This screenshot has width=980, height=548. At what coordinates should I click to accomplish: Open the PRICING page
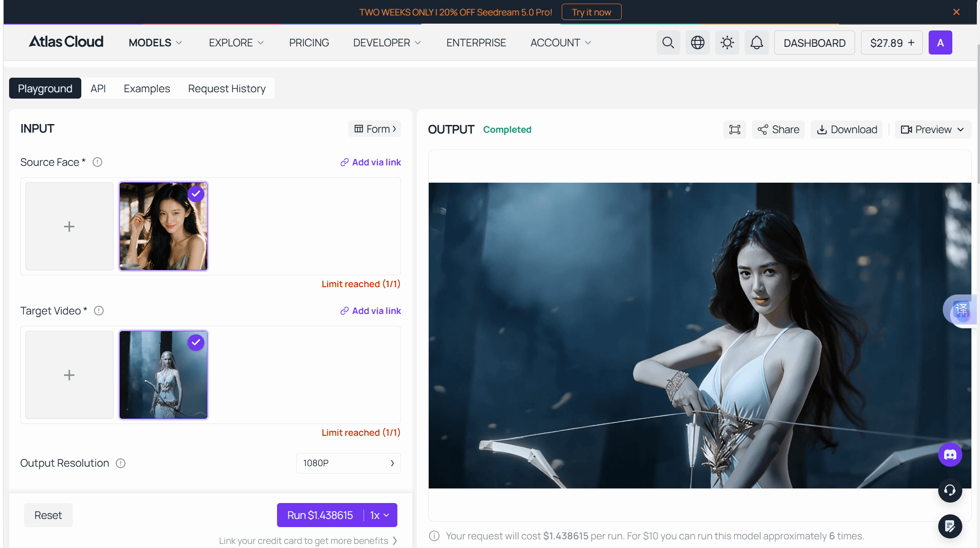[x=309, y=43]
